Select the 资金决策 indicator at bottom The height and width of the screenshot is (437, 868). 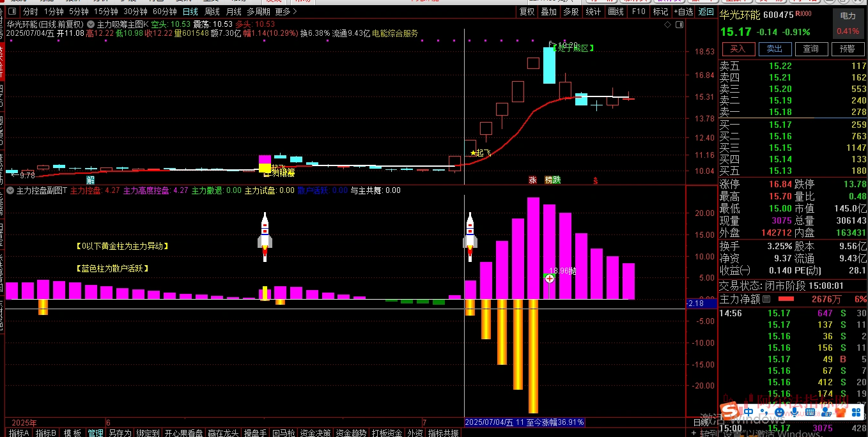(316, 433)
